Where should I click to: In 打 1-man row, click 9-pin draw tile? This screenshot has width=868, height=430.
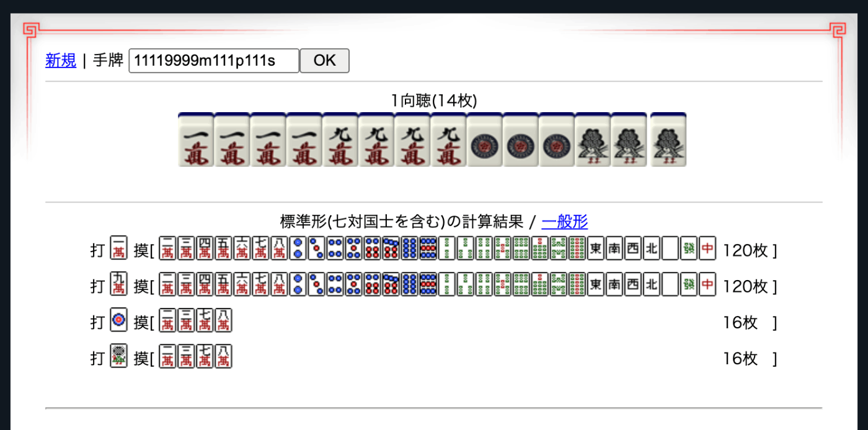[428, 248]
